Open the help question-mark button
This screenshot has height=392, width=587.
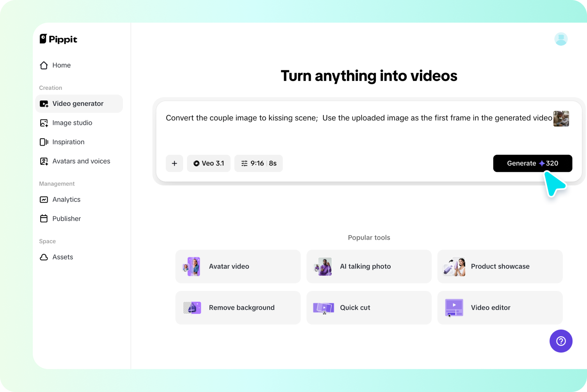561,341
